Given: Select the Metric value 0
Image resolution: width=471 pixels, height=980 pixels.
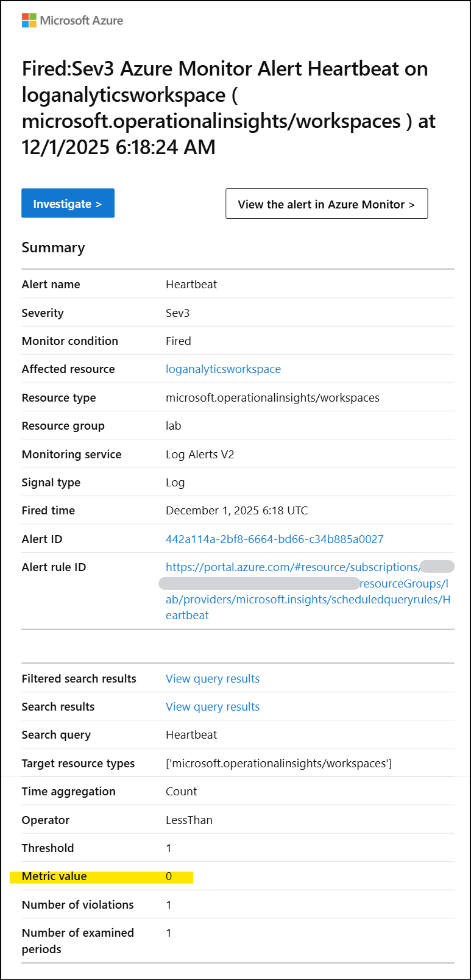Looking at the screenshot, I should coord(169,876).
